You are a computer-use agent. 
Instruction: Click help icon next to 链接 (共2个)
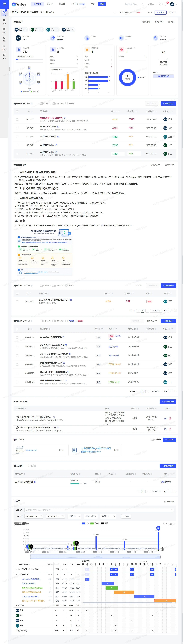pyautogui.click(x=26, y=402)
